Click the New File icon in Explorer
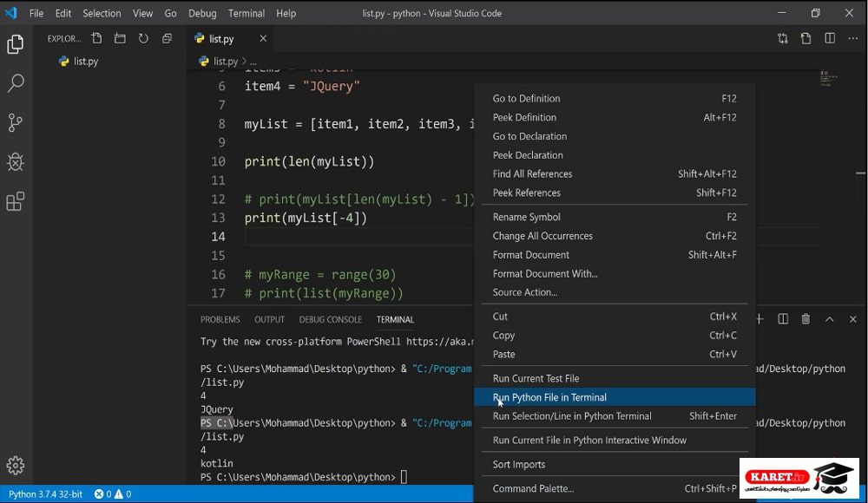 (97, 38)
